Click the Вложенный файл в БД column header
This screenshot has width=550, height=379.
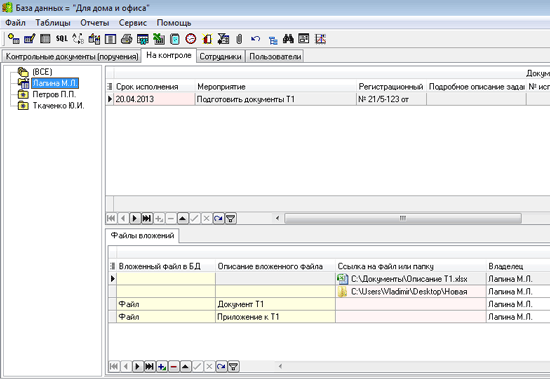(x=166, y=266)
